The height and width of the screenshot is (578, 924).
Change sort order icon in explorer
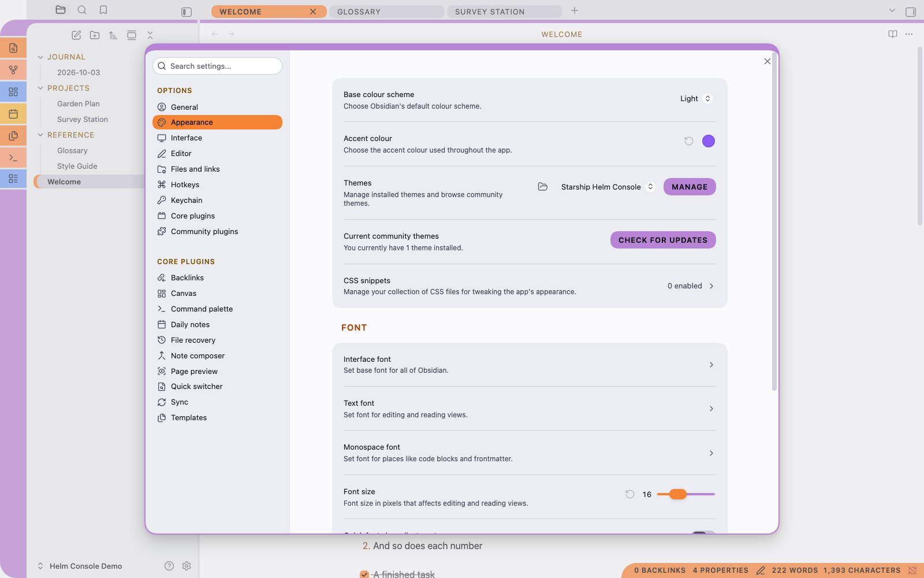(x=113, y=35)
